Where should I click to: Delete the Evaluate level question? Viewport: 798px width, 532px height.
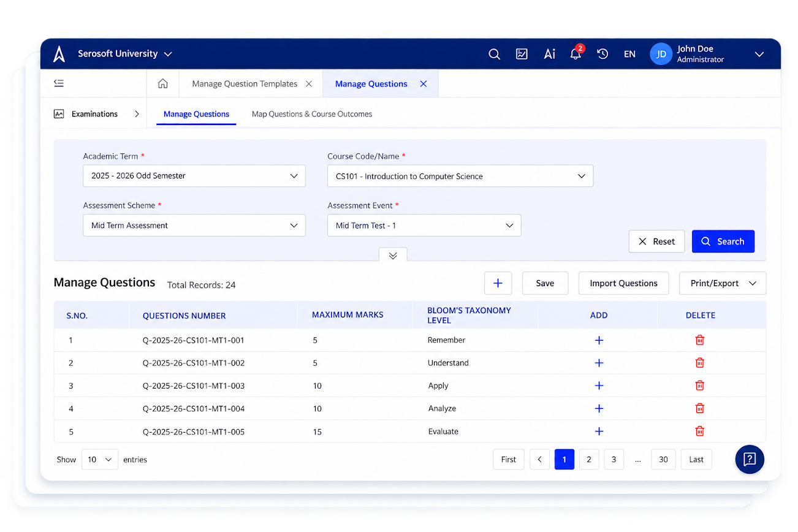[700, 431]
